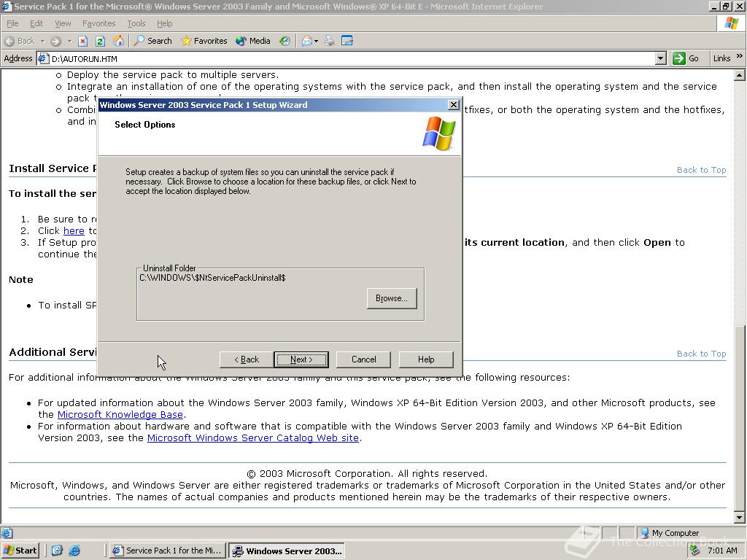Viewport: 747px width, 560px height.
Task: Click the page icon in address bar
Action: click(43, 58)
